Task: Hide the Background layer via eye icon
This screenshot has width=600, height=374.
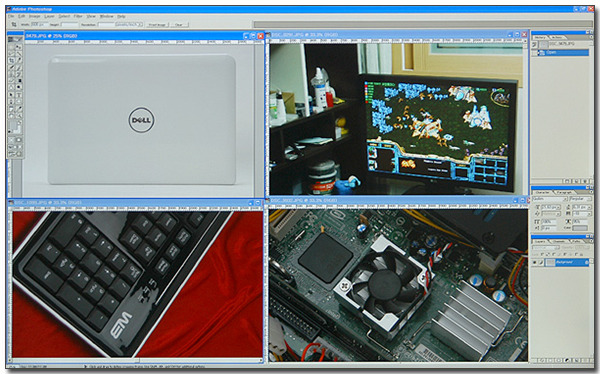Action: 534,262
